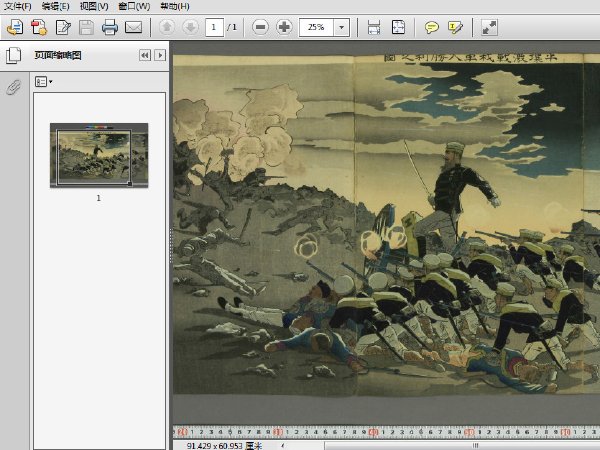Viewport: 600px width, 450px height.
Task: Click the 页面缩略图 panel title
Action: [x=58, y=55]
